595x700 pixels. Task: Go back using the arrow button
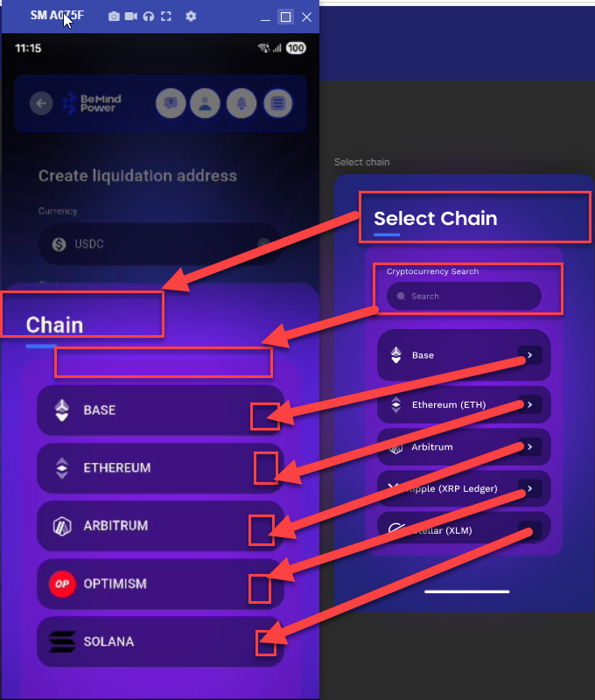tap(41, 104)
